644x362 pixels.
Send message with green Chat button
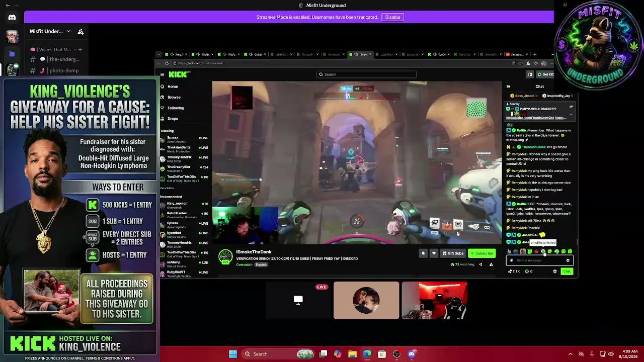[x=567, y=271]
